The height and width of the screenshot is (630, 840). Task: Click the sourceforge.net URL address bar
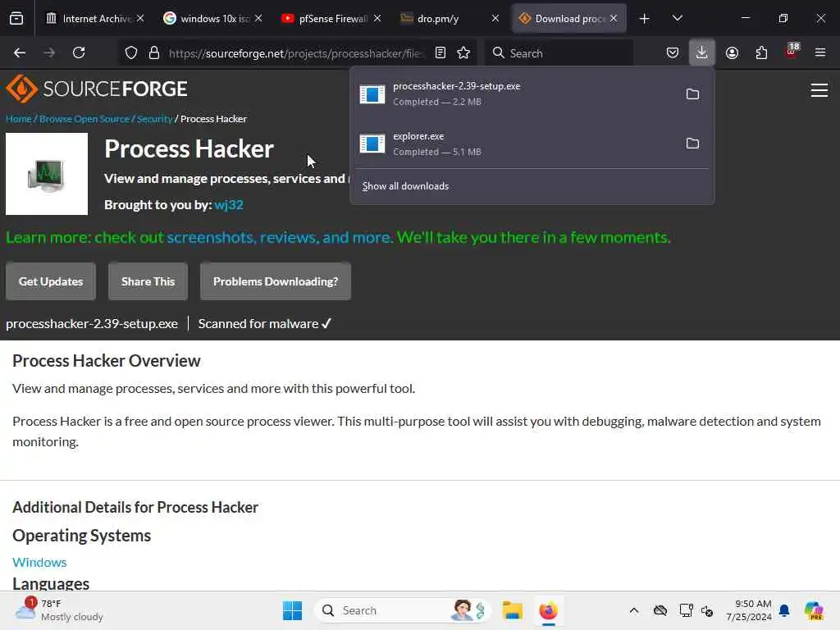[x=296, y=53]
